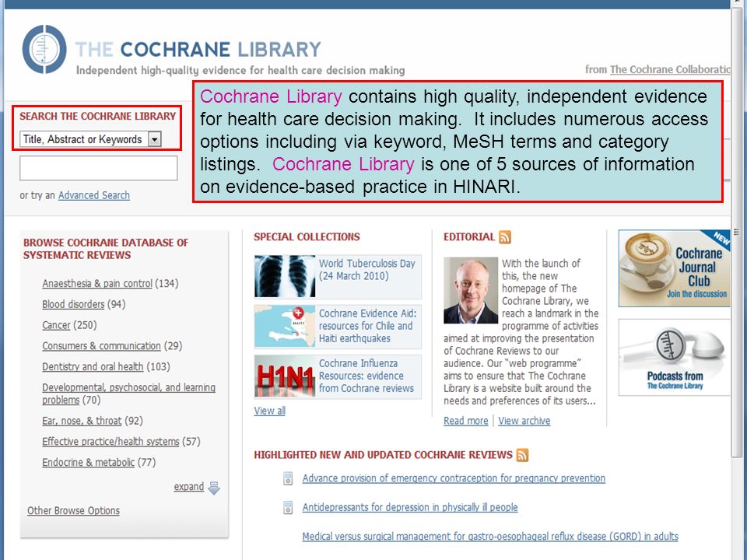Click podcast icon beside Advance provision review

click(x=288, y=478)
